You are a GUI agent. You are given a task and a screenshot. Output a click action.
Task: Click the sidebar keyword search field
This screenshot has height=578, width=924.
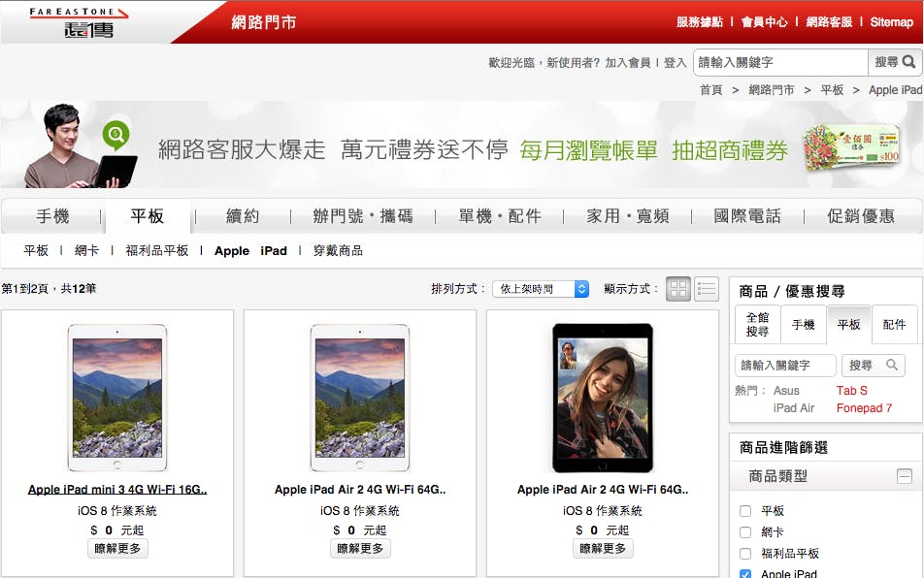click(x=785, y=365)
